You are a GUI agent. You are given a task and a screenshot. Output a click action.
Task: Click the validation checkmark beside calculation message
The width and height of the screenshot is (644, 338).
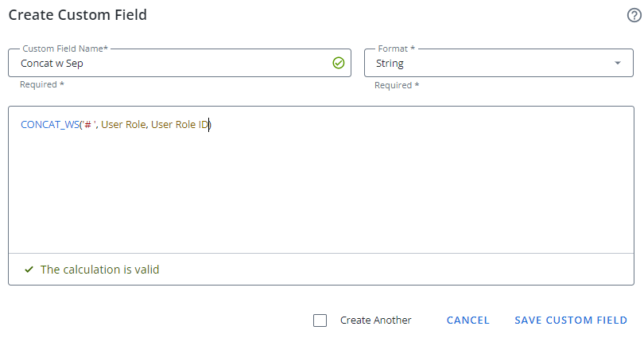coord(29,270)
